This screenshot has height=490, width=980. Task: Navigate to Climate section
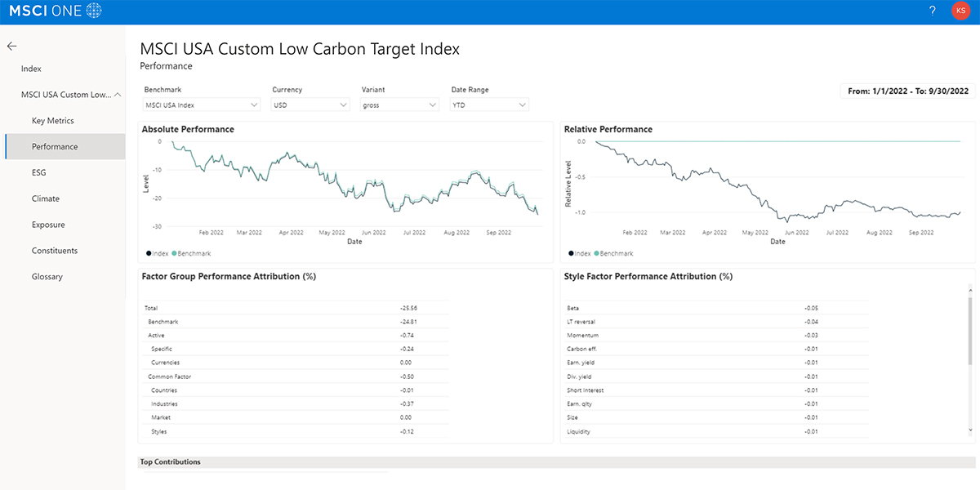[x=46, y=198]
